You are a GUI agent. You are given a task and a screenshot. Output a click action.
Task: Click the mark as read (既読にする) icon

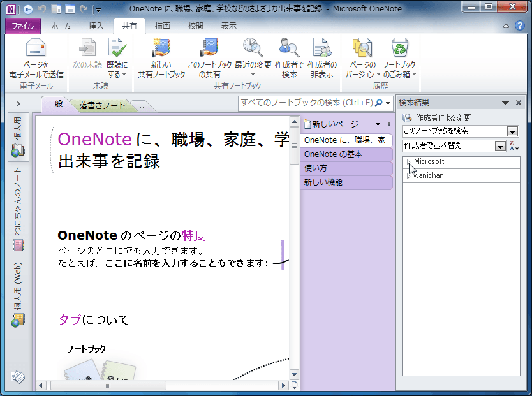pos(117,48)
